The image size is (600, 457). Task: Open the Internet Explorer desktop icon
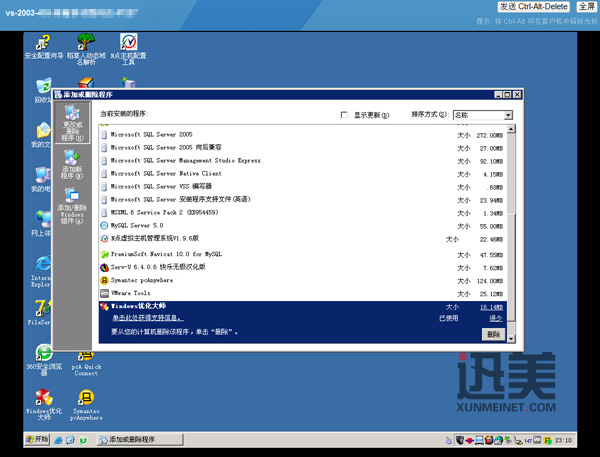[x=42, y=271]
